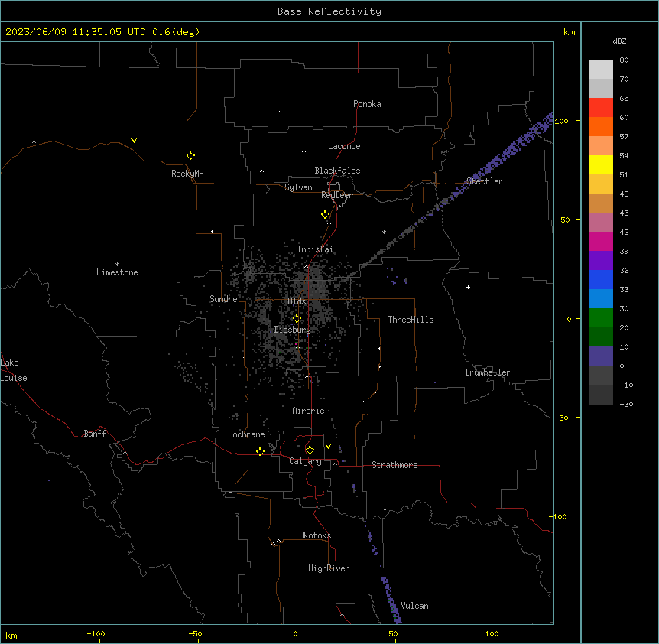Click the ThreeHills label
The image size is (659, 644).
pos(411,320)
